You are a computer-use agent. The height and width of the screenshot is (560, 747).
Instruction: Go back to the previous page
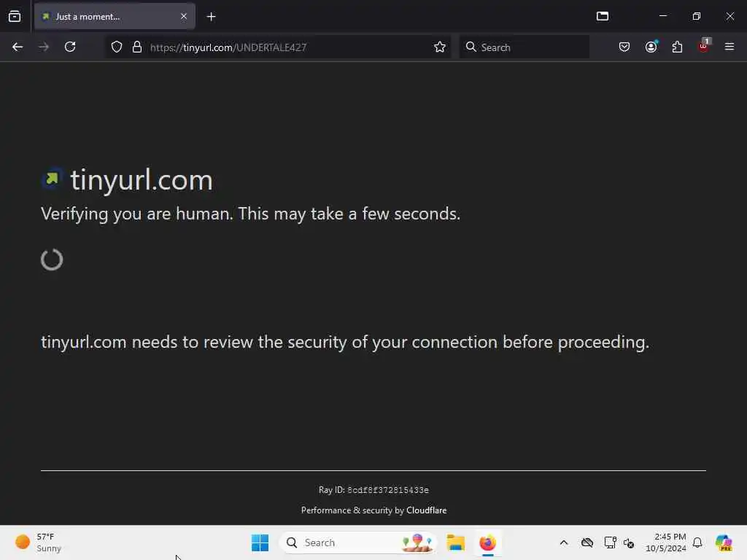point(18,47)
